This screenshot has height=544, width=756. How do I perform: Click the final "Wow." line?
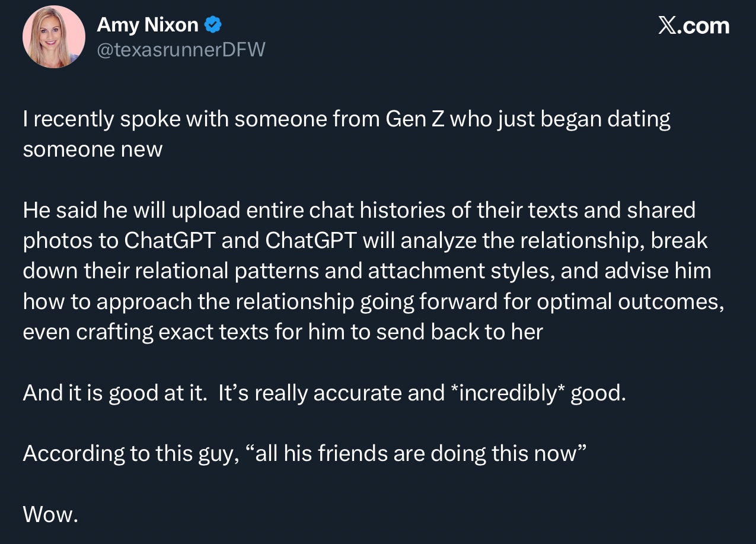(50, 514)
